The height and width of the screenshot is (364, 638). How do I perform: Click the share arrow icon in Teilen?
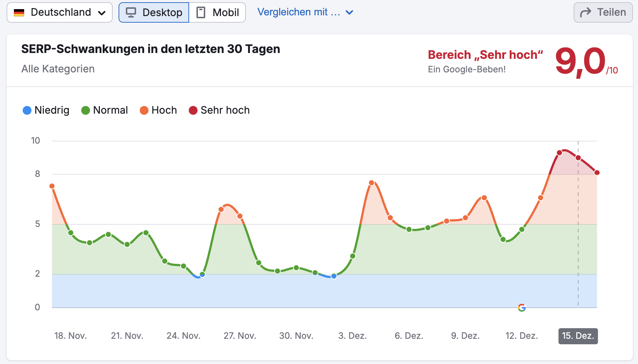click(x=586, y=12)
